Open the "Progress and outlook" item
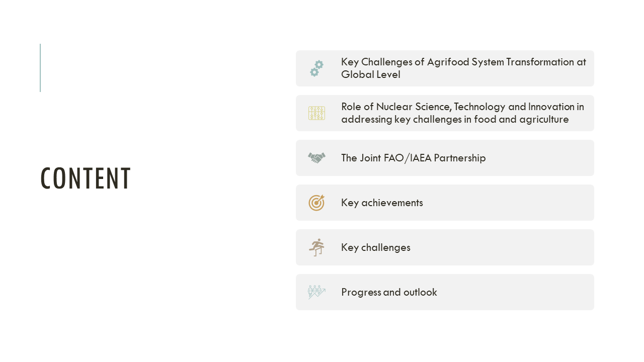 [389, 292]
